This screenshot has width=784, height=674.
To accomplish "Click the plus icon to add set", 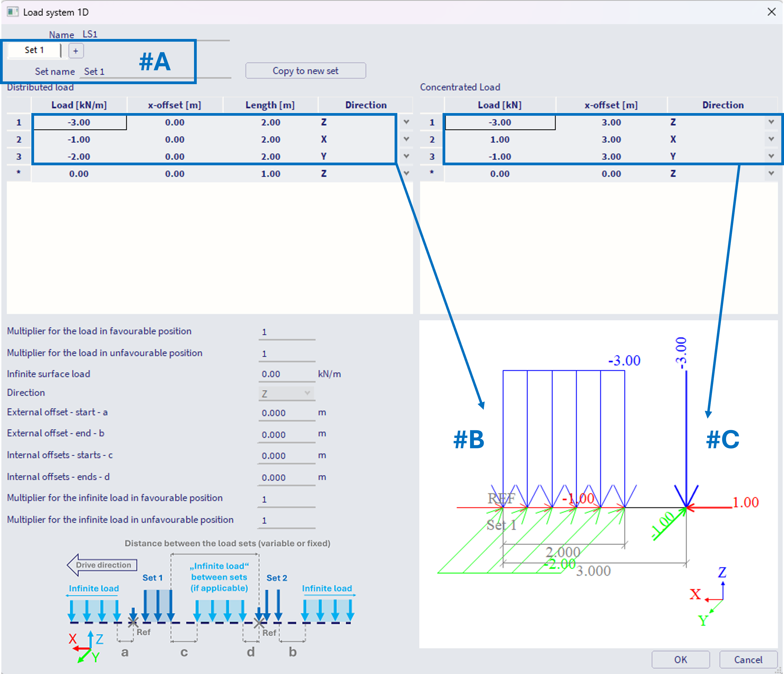I will pos(76,51).
